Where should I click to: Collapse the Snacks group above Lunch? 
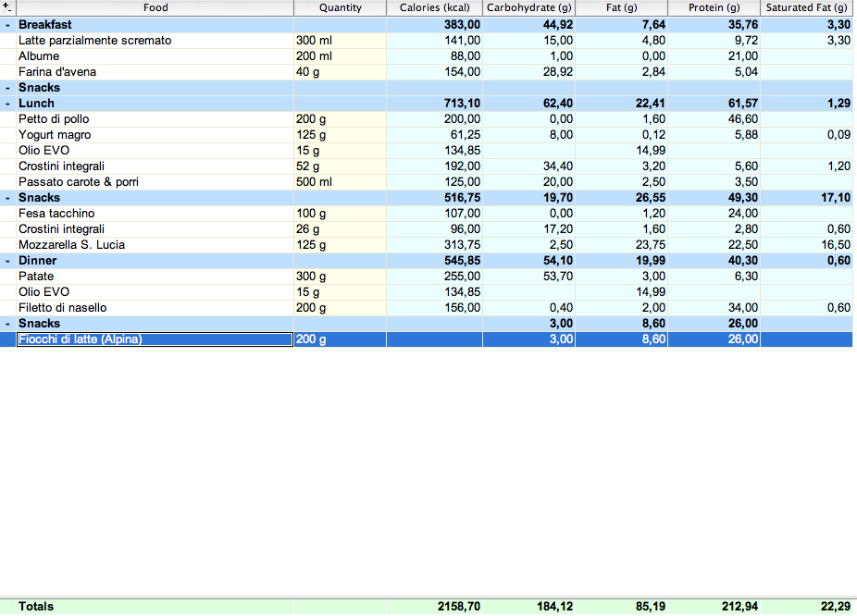point(7,88)
